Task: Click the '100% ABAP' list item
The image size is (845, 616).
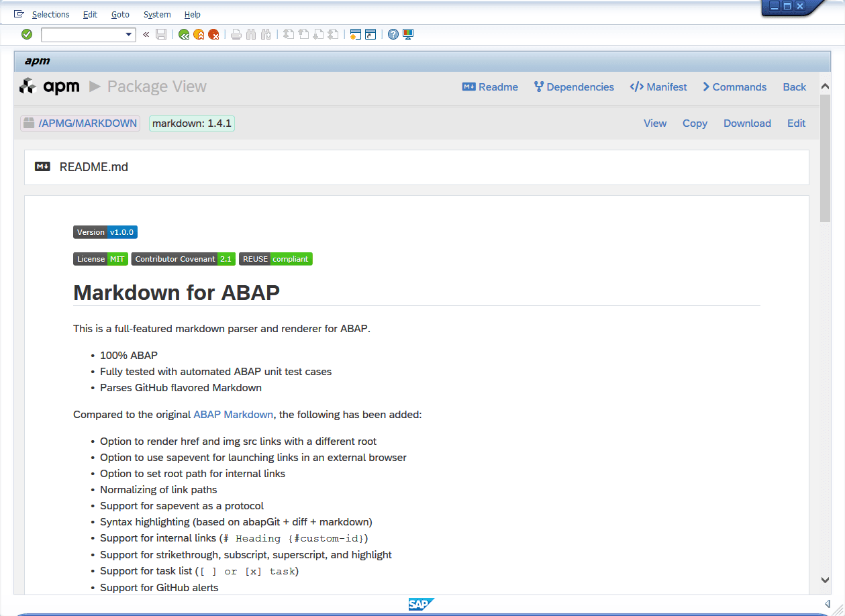Action: coord(129,356)
